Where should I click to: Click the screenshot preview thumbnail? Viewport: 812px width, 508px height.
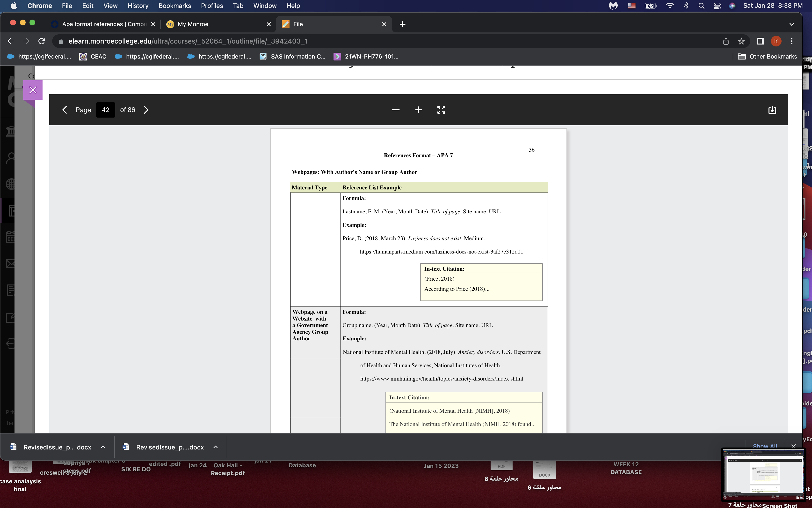pos(763,474)
